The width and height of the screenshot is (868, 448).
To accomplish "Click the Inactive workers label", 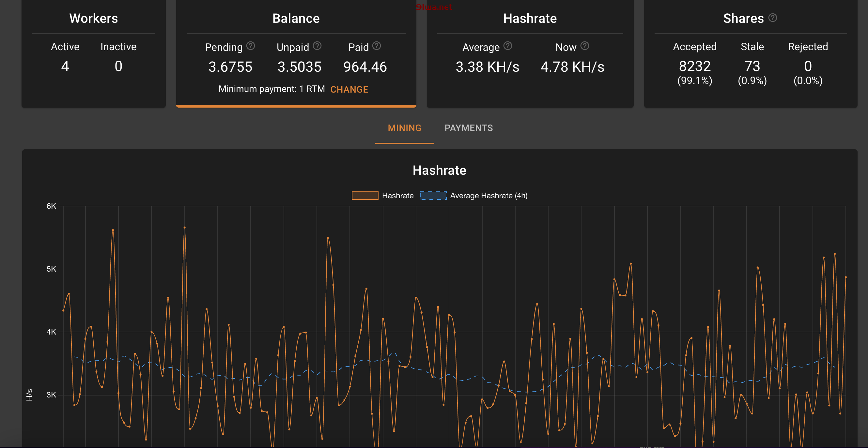I will (118, 46).
